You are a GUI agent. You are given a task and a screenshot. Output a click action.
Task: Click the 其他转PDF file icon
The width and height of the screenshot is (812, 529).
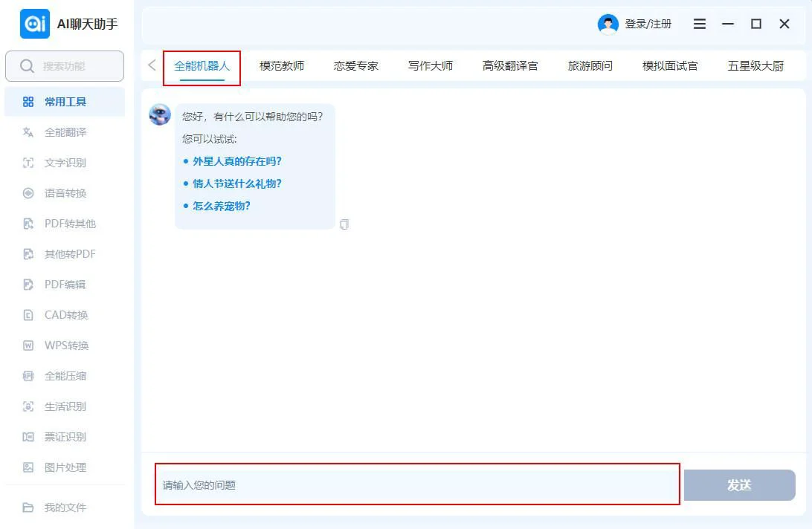pos(28,254)
